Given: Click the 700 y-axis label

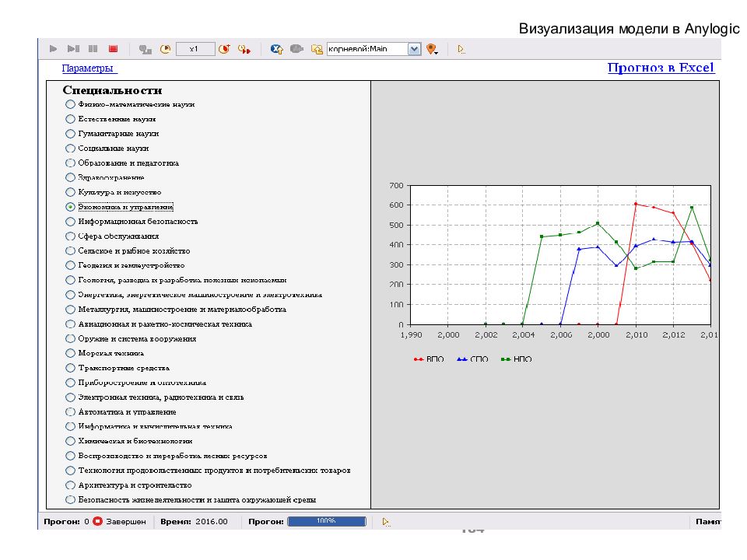Looking at the screenshot, I should [x=396, y=185].
